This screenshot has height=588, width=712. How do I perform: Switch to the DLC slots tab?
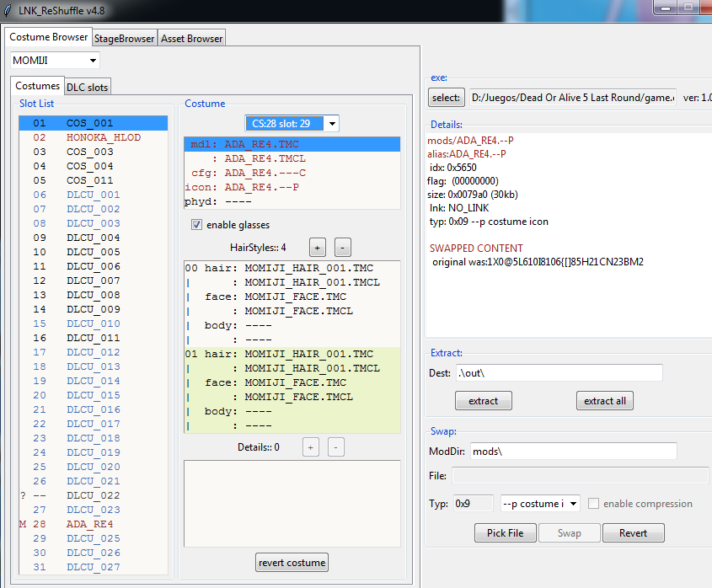tap(87, 87)
